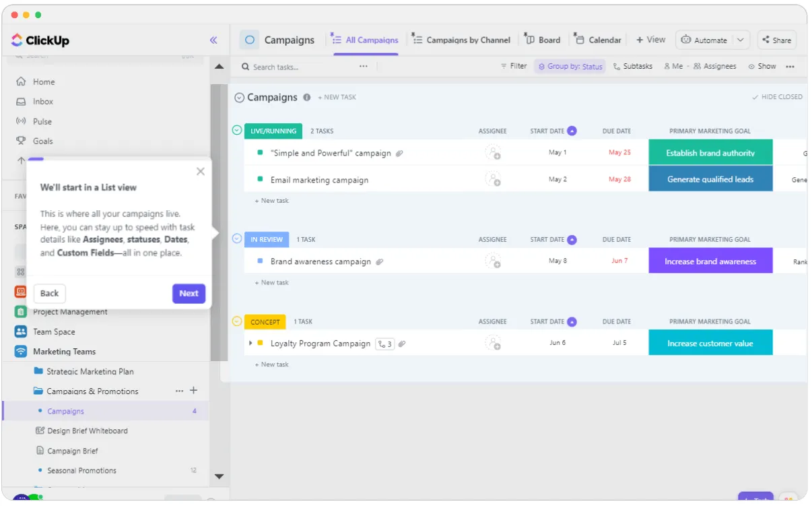Open the Inbox icon in sidebar

[x=21, y=101]
